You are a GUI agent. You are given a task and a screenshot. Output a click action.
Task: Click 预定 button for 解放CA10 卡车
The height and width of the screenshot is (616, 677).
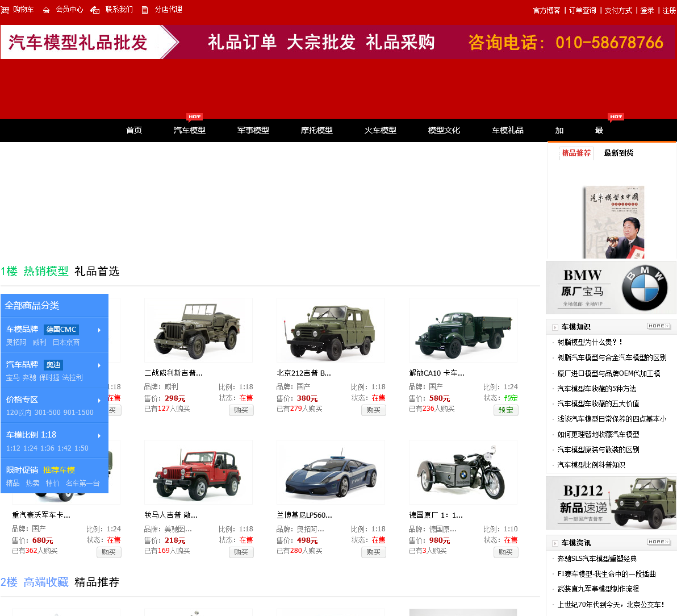[505, 410]
